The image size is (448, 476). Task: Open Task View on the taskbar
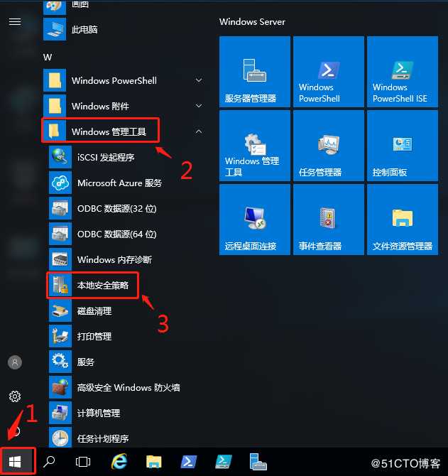(83, 462)
